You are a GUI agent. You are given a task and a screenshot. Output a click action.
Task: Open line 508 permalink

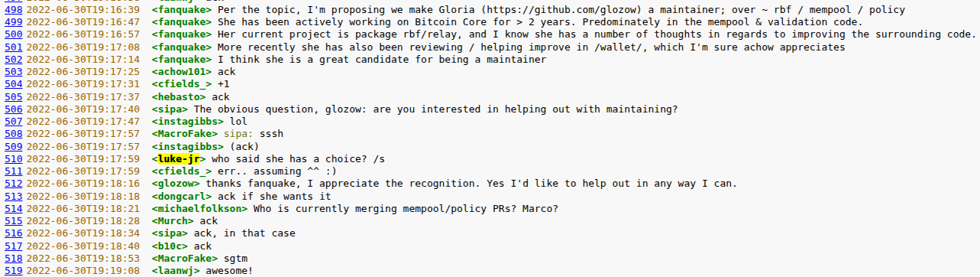click(14, 133)
